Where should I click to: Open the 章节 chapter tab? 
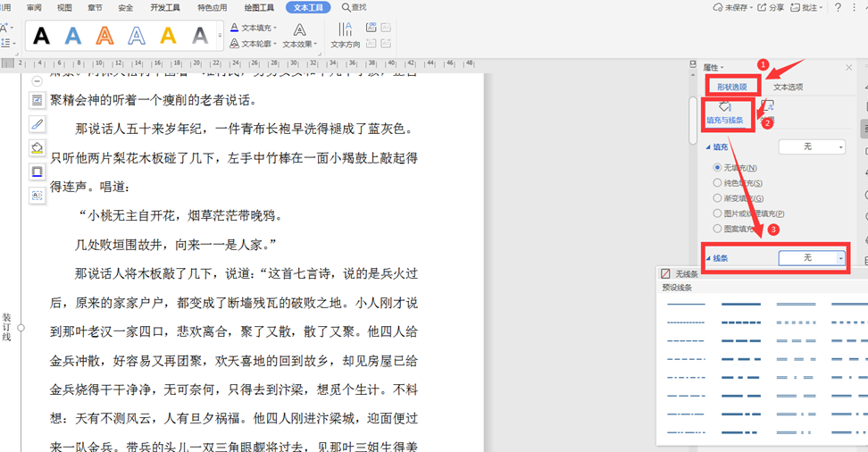tap(95, 7)
